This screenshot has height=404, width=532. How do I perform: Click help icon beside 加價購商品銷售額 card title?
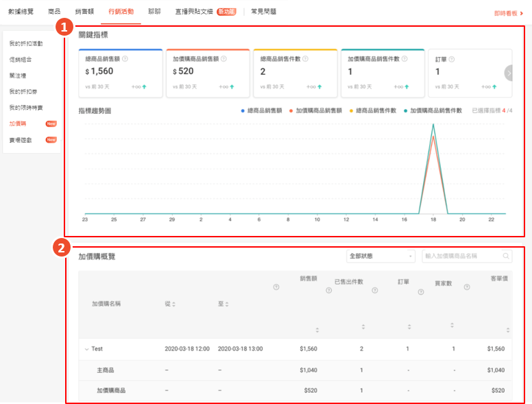click(x=224, y=59)
